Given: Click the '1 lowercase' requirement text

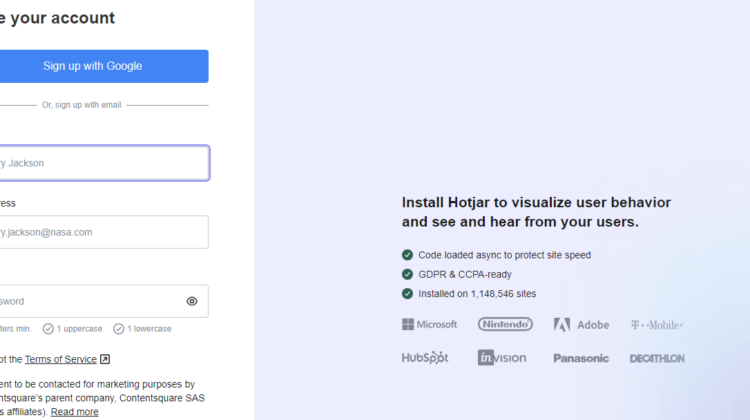Looking at the screenshot, I should 149,329.
